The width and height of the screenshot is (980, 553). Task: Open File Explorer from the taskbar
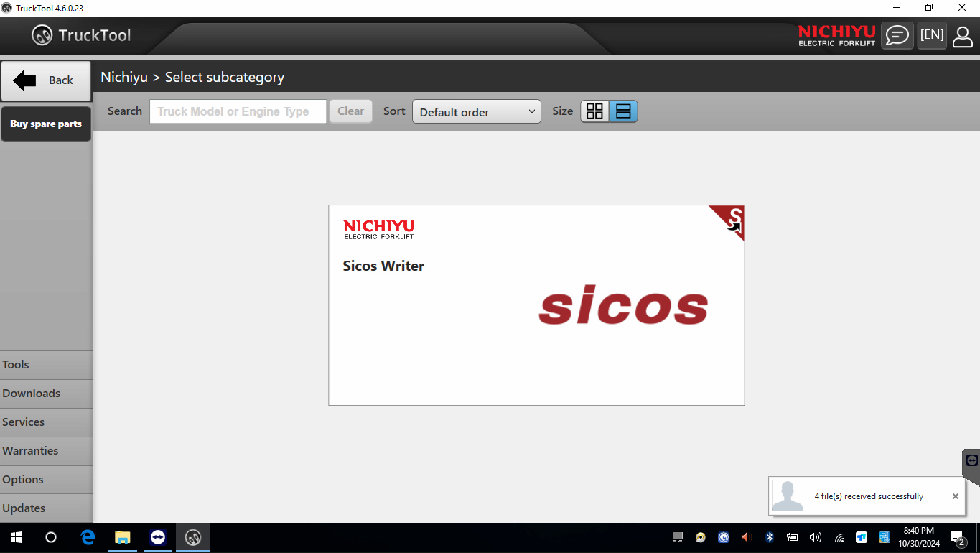click(x=123, y=537)
